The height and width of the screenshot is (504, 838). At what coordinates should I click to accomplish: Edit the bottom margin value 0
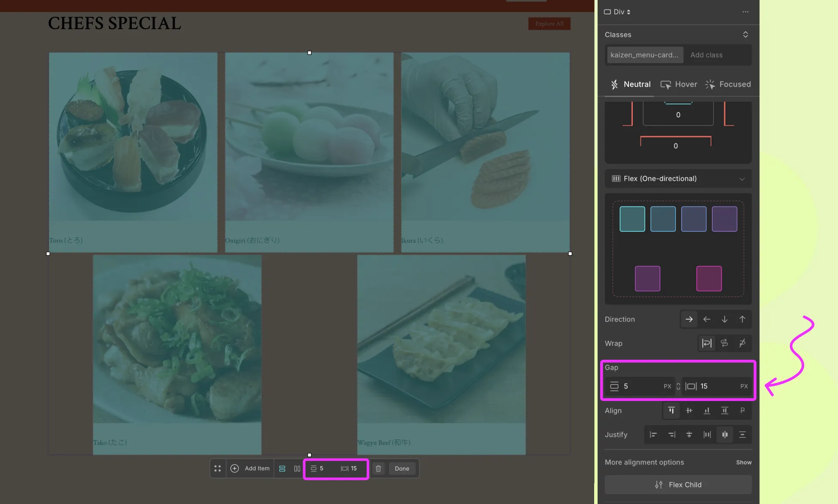point(676,146)
